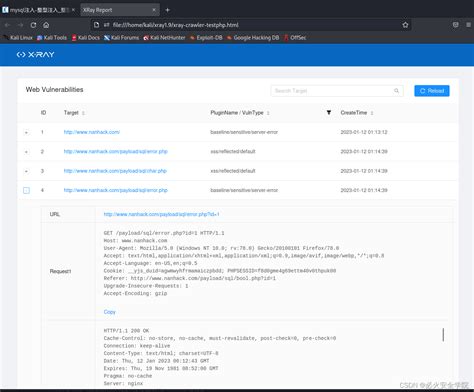Click the search magnifier icon
This screenshot has height=392, width=474.
[x=396, y=91]
